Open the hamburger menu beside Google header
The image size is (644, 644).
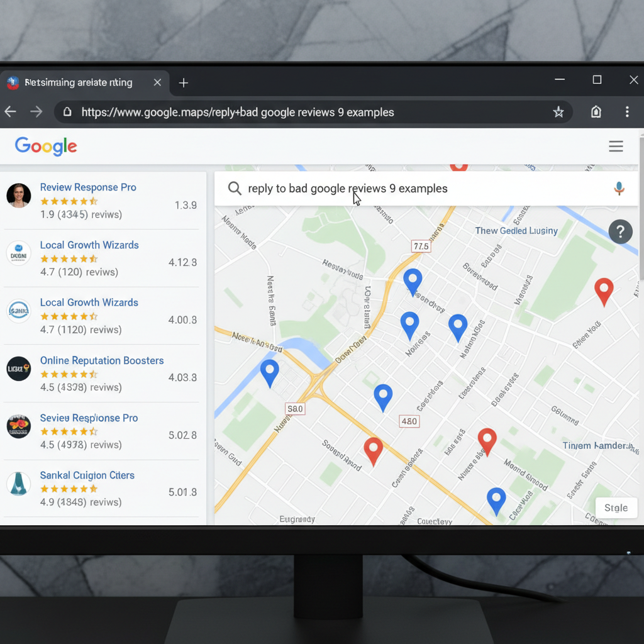tap(616, 146)
